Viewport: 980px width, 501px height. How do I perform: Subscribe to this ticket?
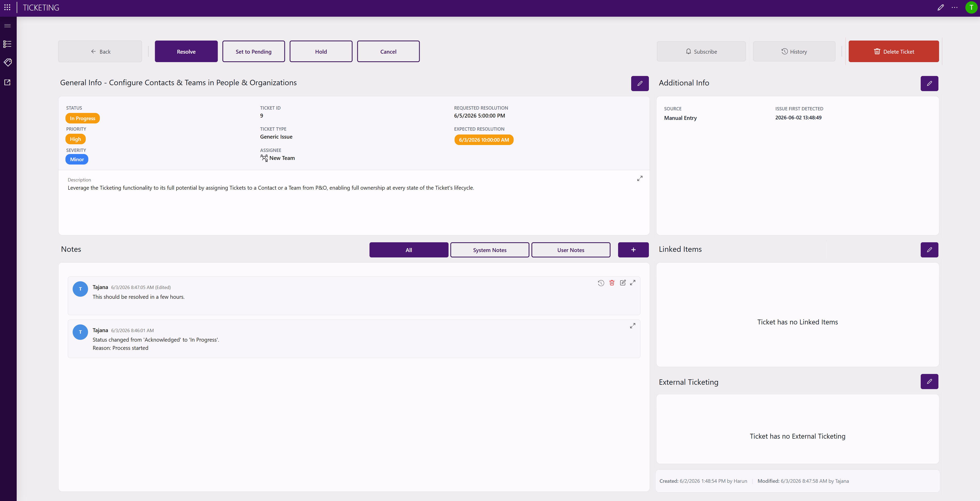click(701, 51)
